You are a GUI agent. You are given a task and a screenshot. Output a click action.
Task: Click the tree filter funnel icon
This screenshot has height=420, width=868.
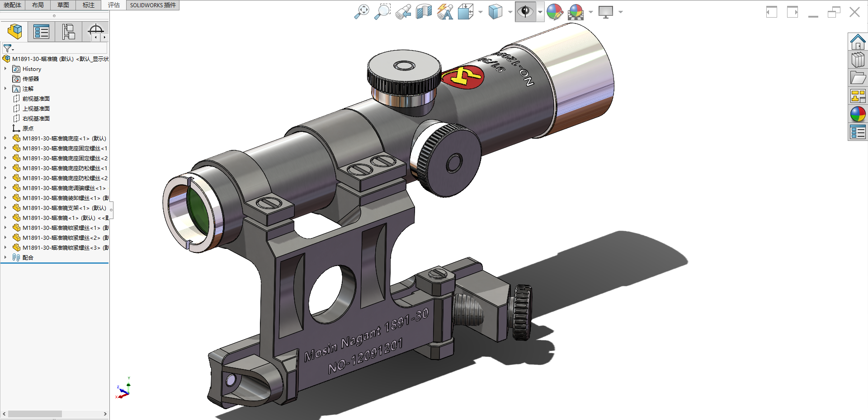point(8,48)
